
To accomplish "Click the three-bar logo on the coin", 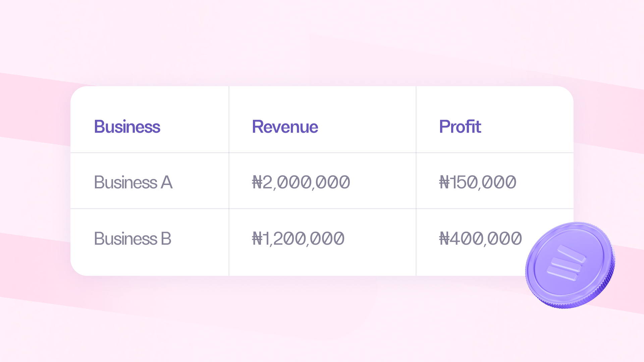I will [566, 263].
